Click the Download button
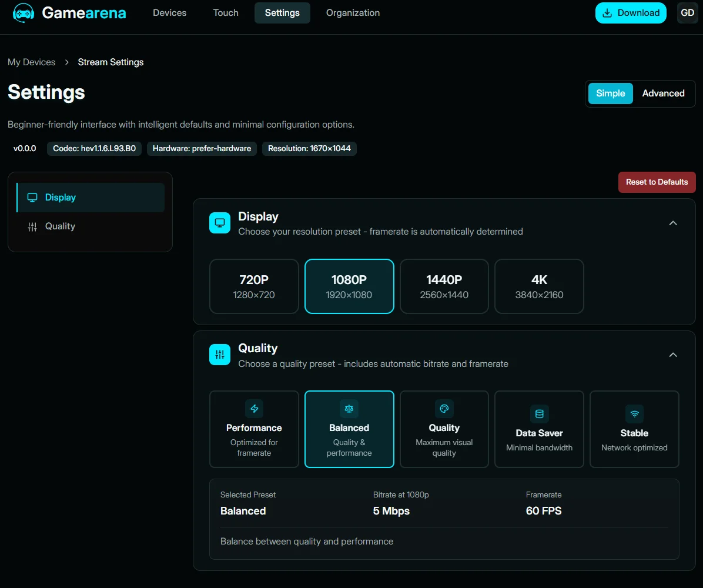This screenshot has width=703, height=588. [x=631, y=13]
